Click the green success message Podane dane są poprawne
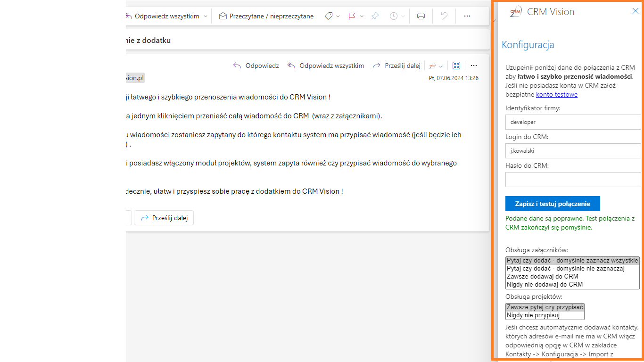The height and width of the screenshot is (362, 644). (x=570, y=223)
